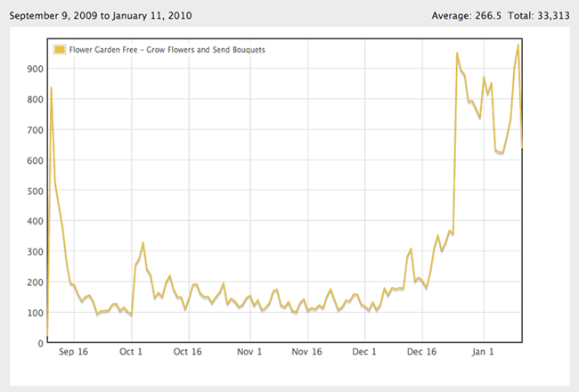Viewport: 579px width, 392px height.
Task: Click the yellow legend color swatch
Action: click(60, 50)
